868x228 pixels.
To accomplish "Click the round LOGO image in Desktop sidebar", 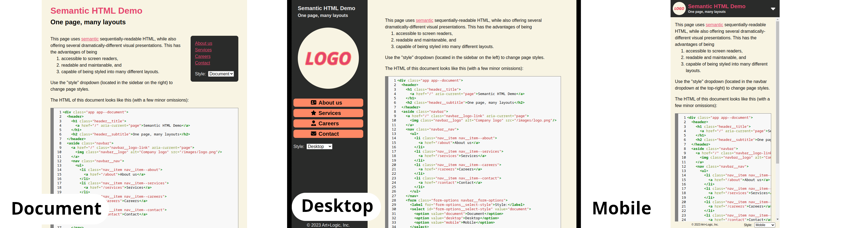I will pos(328,58).
